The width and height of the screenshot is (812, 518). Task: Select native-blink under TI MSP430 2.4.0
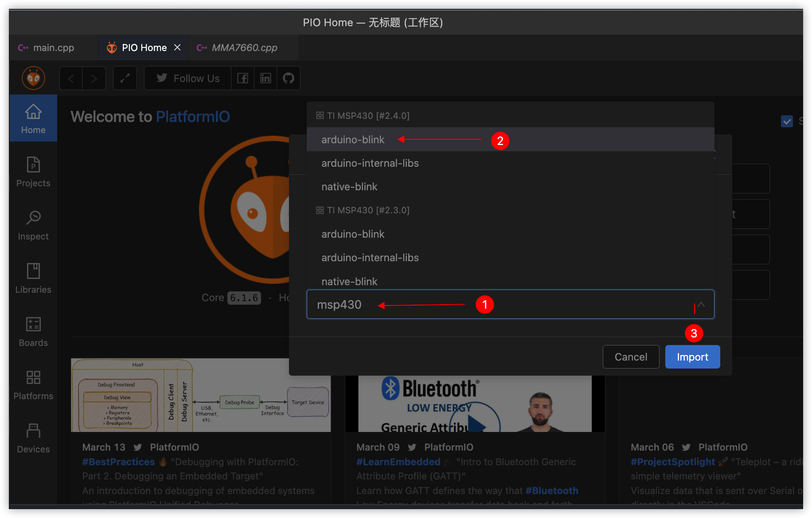click(x=511, y=187)
